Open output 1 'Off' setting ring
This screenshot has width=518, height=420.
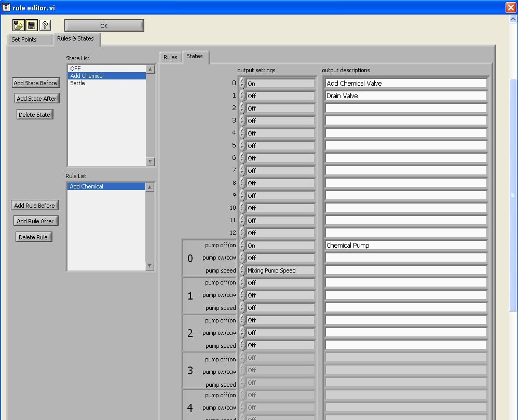coord(280,96)
